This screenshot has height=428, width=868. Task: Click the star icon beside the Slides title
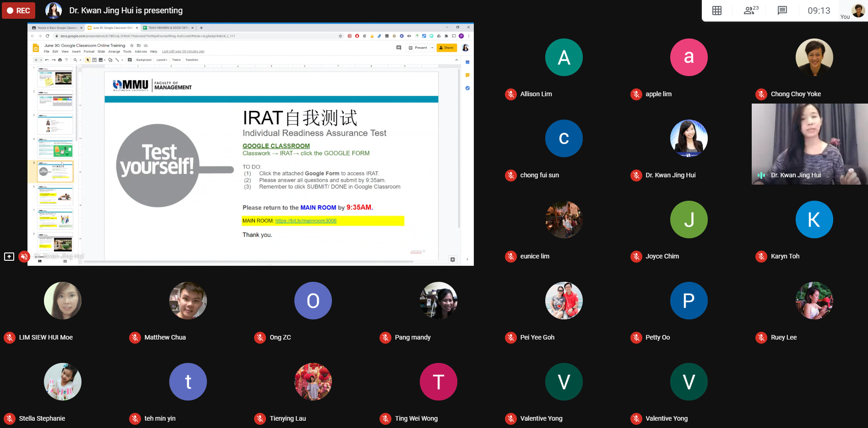pyautogui.click(x=132, y=45)
